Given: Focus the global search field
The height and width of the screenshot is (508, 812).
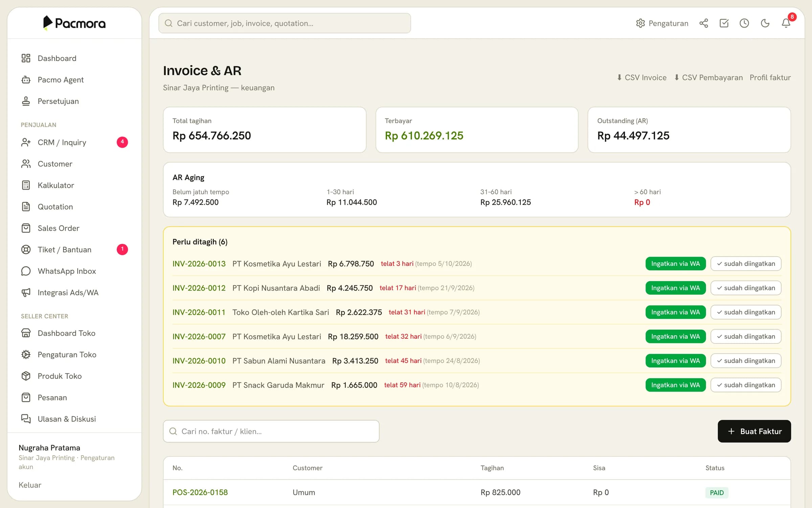Looking at the screenshot, I should (285, 23).
